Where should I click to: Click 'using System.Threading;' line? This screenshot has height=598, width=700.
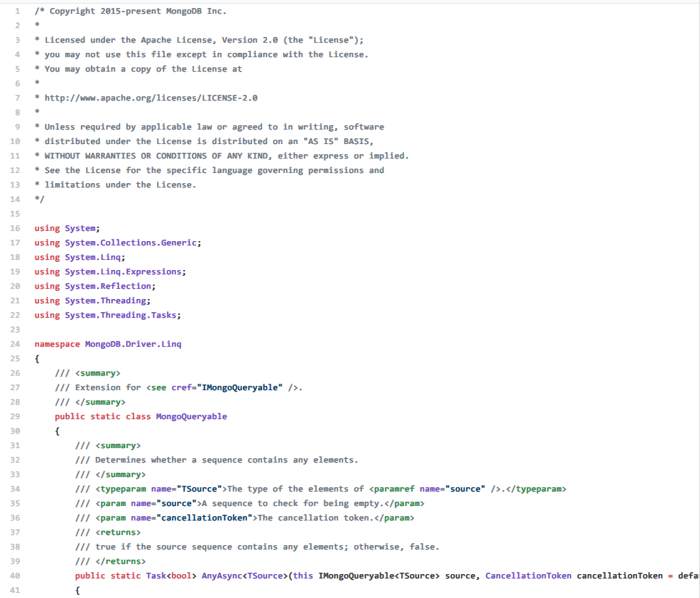click(93, 300)
